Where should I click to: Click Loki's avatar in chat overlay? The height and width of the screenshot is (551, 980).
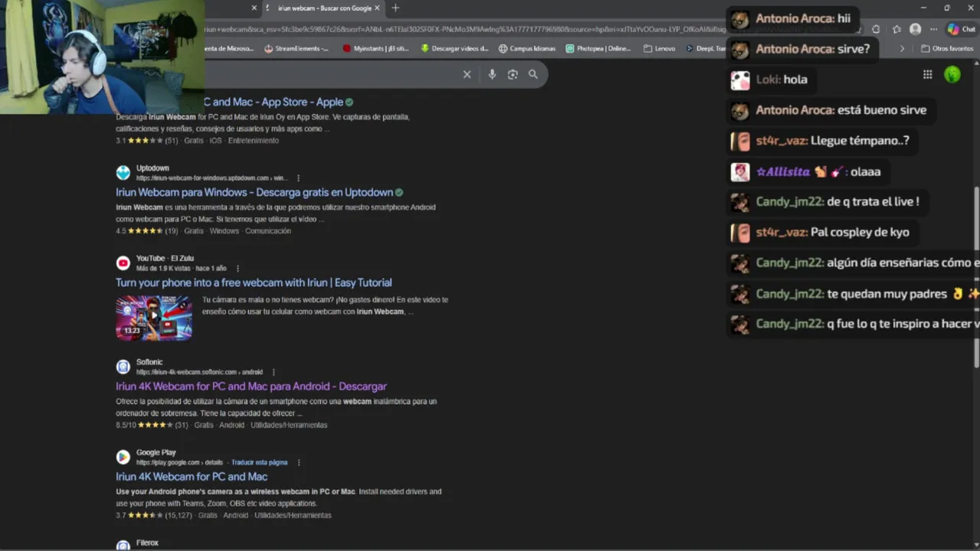[740, 80]
